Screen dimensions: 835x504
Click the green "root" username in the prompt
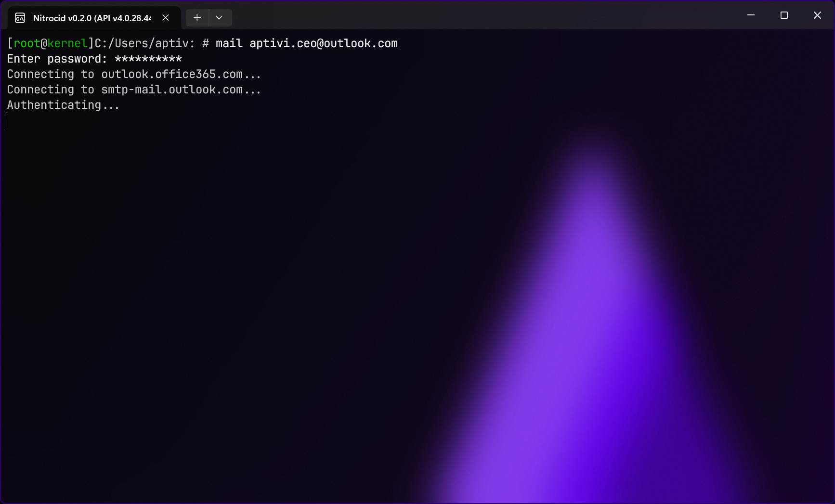tap(27, 43)
